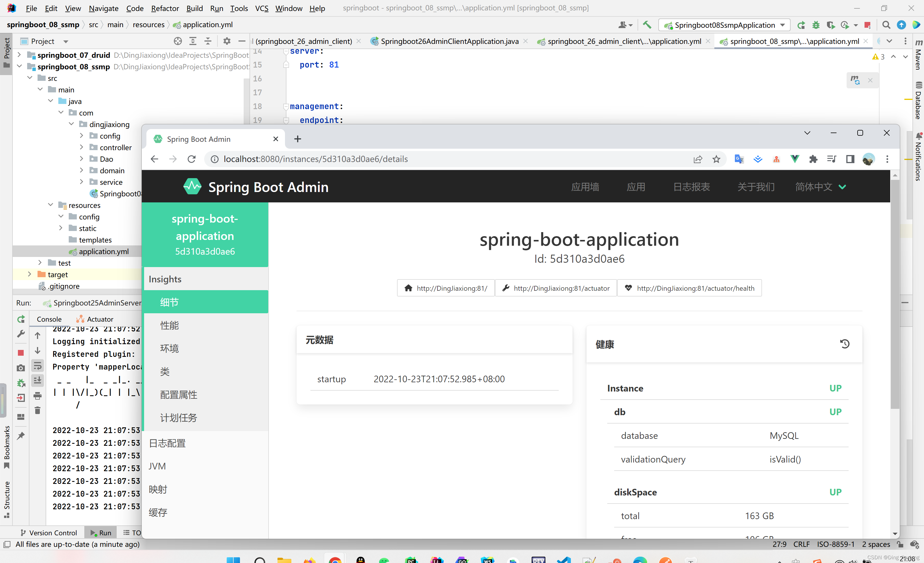
Task: Click browser reload page icon
Action: (x=192, y=159)
